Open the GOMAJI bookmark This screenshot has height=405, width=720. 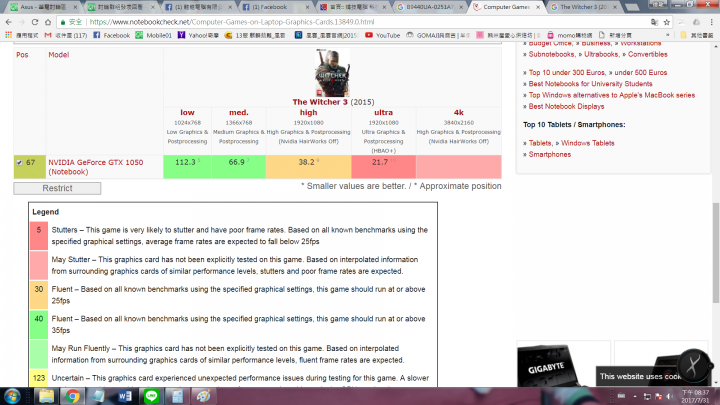pos(438,35)
